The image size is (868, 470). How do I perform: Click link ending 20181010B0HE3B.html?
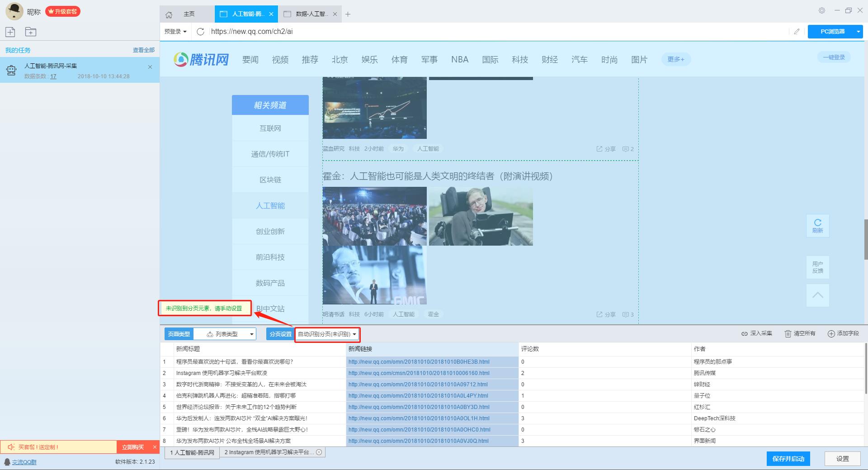(x=419, y=362)
